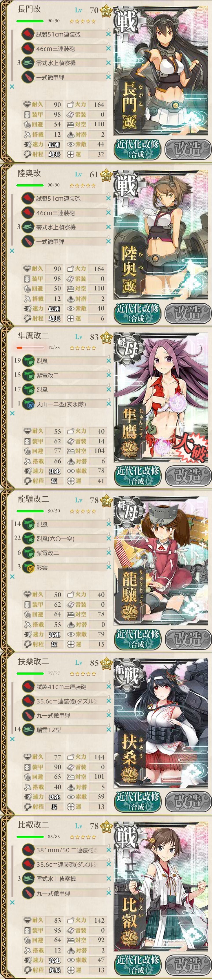Click the 烈風(六〇一空) fighter icon
This screenshot has height=980, width=212.
coord(28,539)
